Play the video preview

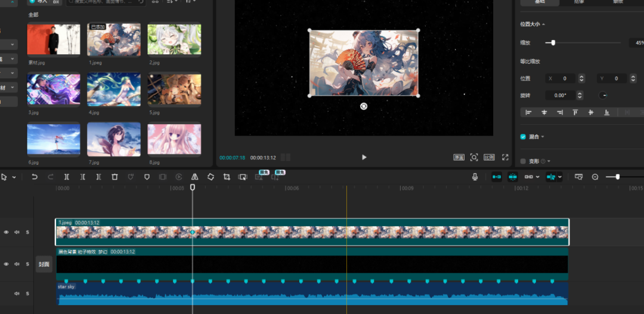(364, 158)
